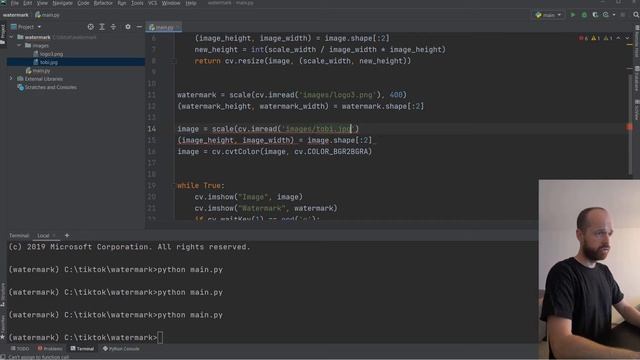The image size is (640, 360).
Task: Open the File menu
Action: (x=15, y=3)
